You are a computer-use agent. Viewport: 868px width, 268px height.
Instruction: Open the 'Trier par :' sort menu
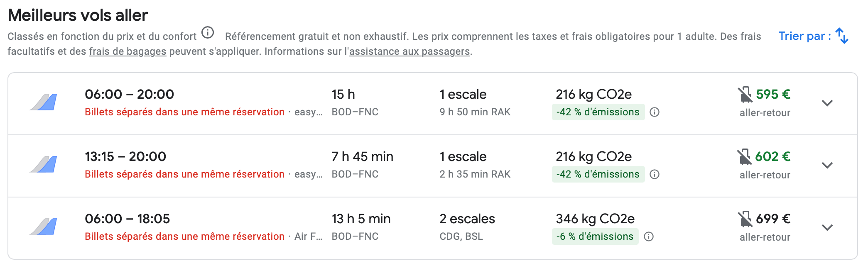tap(804, 36)
